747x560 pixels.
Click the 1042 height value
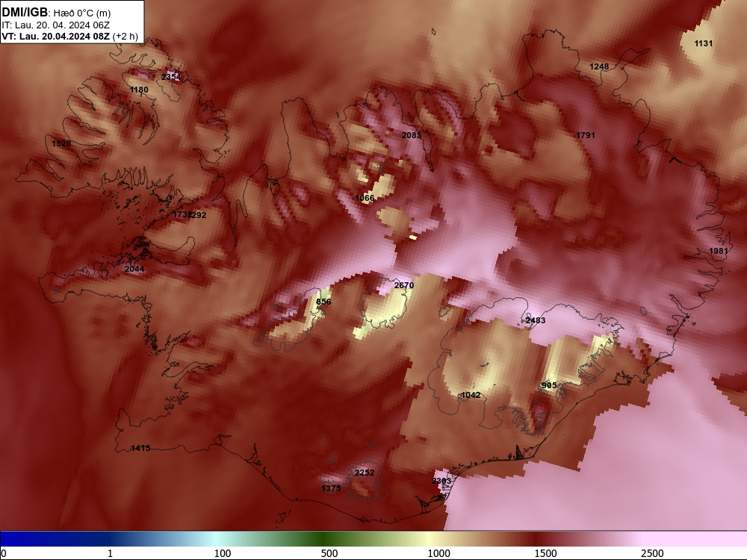471,395
